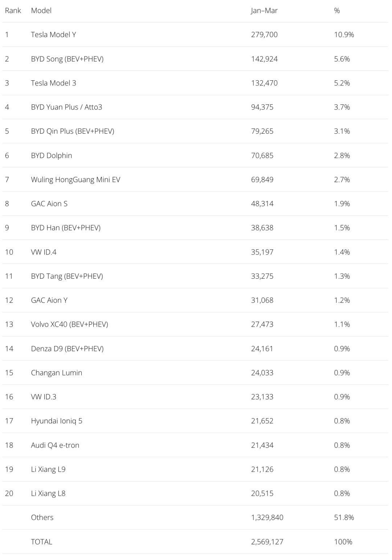Screen dimensions: 392x560
Task: Click the BYD Dolphin model cell
Action: click(51, 156)
